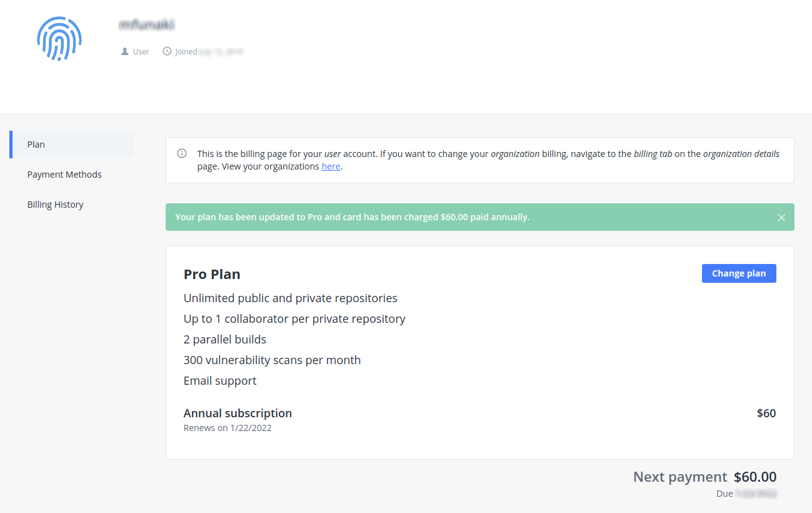Click the 'Renews on 1/22/2022' text

[228, 429]
